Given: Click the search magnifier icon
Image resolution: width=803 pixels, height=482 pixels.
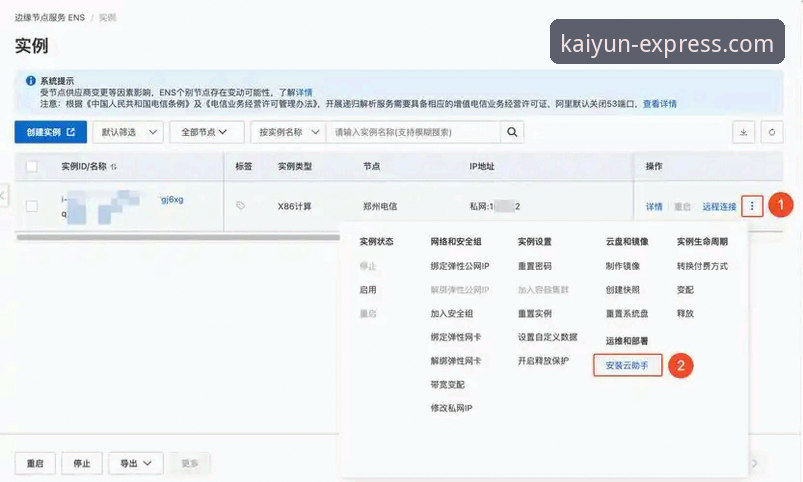Looking at the screenshot, I should tap(512, 132).
